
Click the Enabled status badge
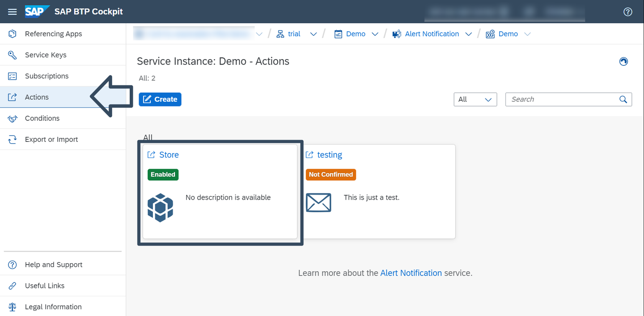click(x=163, y=175)
